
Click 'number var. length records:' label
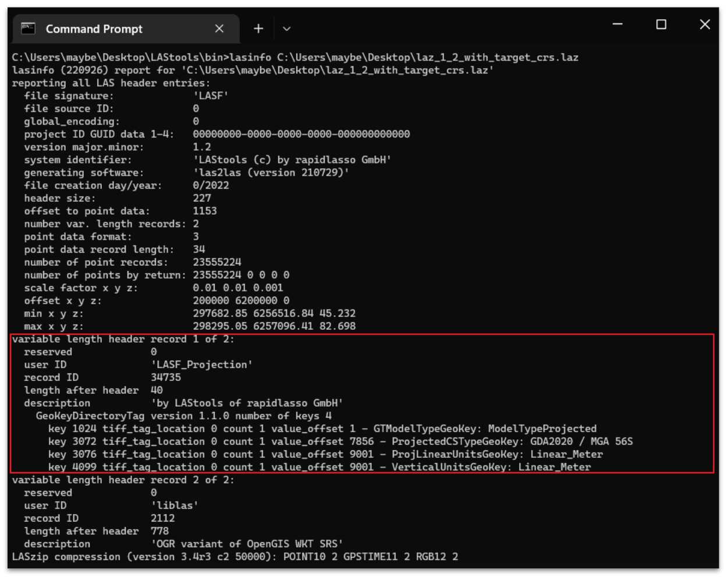click(x=105, y=224)
